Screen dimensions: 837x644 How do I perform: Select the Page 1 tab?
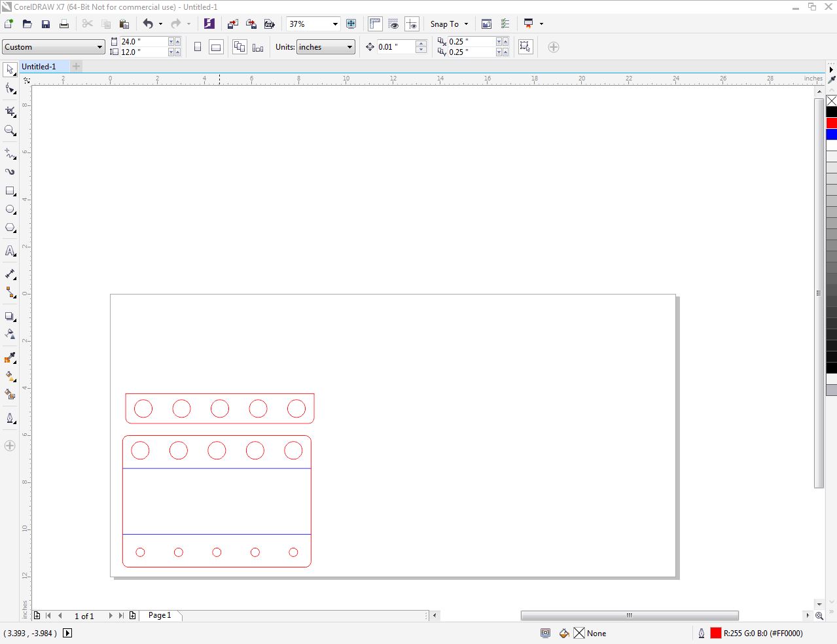[160, 615]
